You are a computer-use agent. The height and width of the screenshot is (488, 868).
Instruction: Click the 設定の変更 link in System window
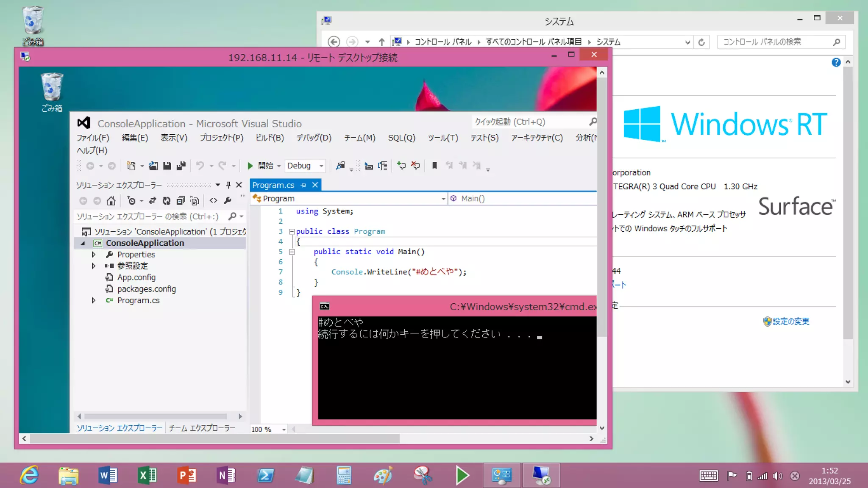point(791,321)
